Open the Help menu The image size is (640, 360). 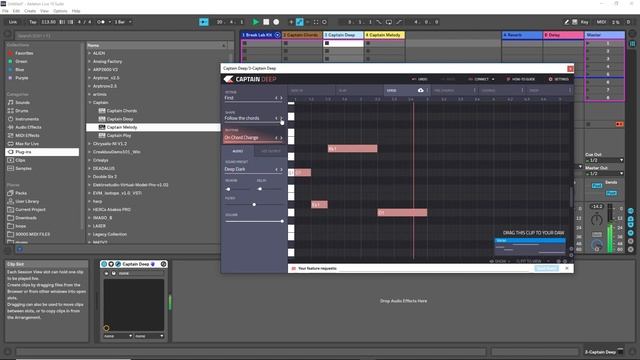tap(76, 11)
